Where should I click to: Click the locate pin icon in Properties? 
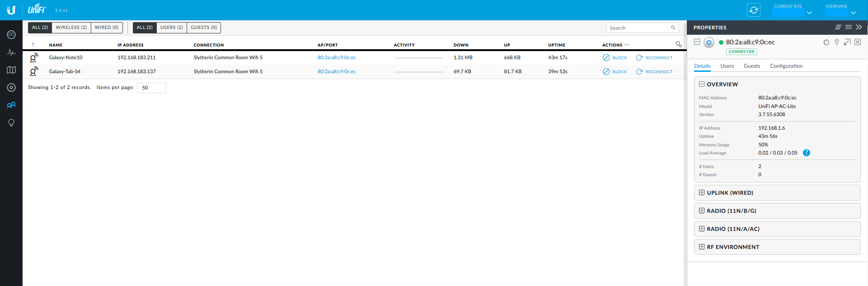837,42
